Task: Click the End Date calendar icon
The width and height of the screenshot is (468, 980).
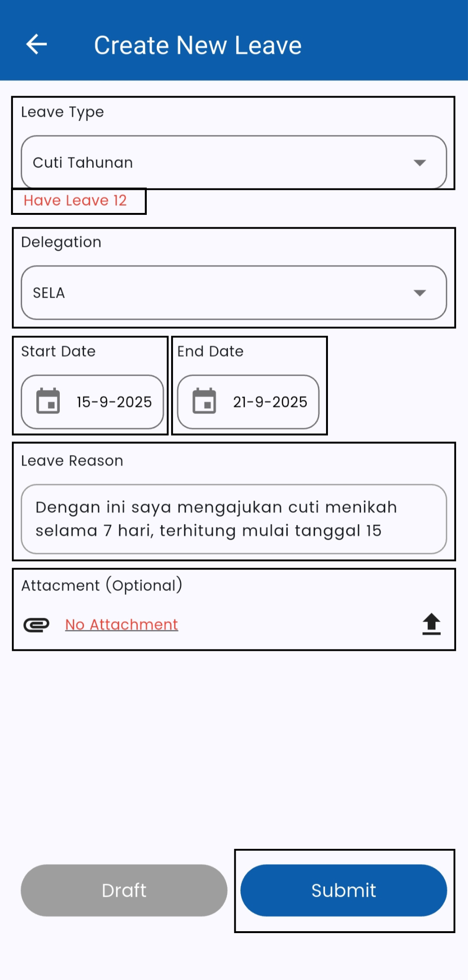Action: click(x=204, y=401)
